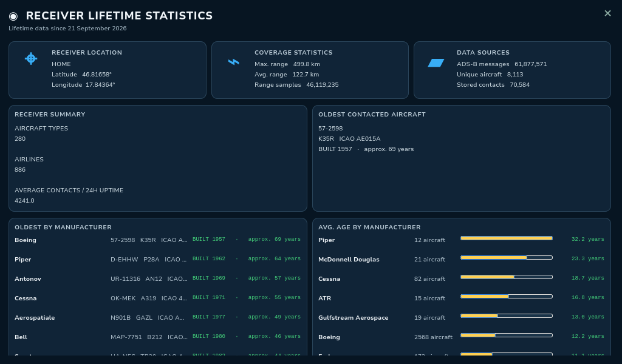Select the stored contacts count 70,584
The height and width of the screenshot is (364, 622).
[x=520, y=85]
